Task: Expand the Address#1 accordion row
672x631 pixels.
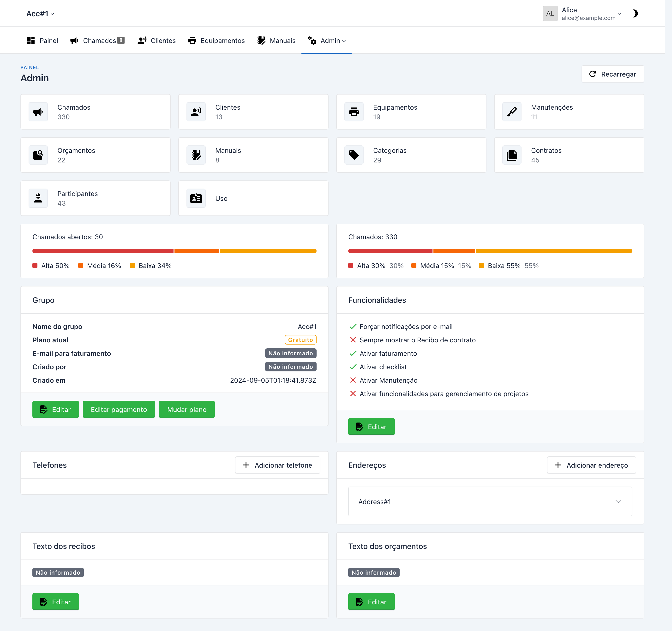Action: pos(490,501)
